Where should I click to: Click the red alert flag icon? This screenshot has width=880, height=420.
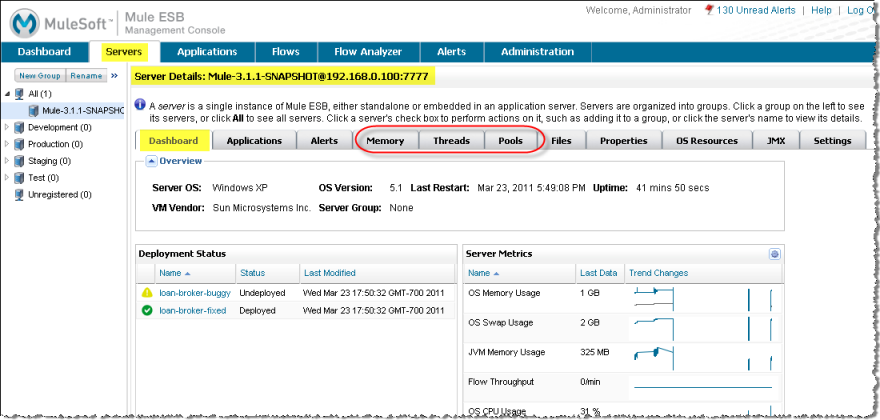pyautogui.click(x=709, y=10)
